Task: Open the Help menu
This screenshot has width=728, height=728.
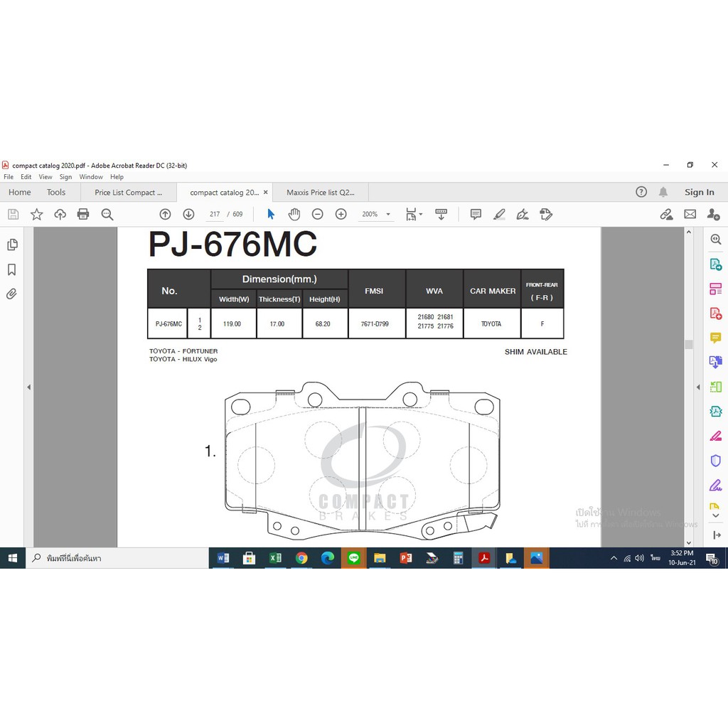Action: 117,177
